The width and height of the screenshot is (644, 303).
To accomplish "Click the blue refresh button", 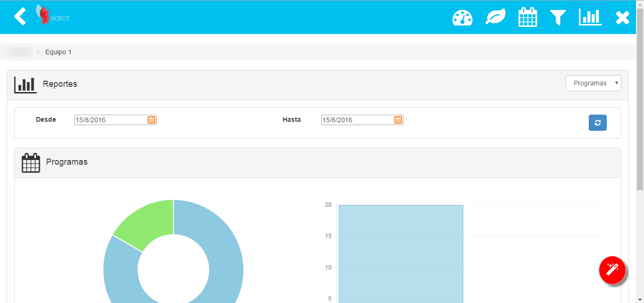I will [597, 123].
